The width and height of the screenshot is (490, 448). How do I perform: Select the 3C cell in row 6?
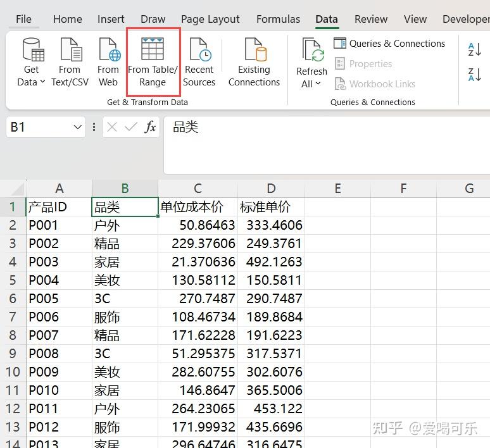(125, 299)
